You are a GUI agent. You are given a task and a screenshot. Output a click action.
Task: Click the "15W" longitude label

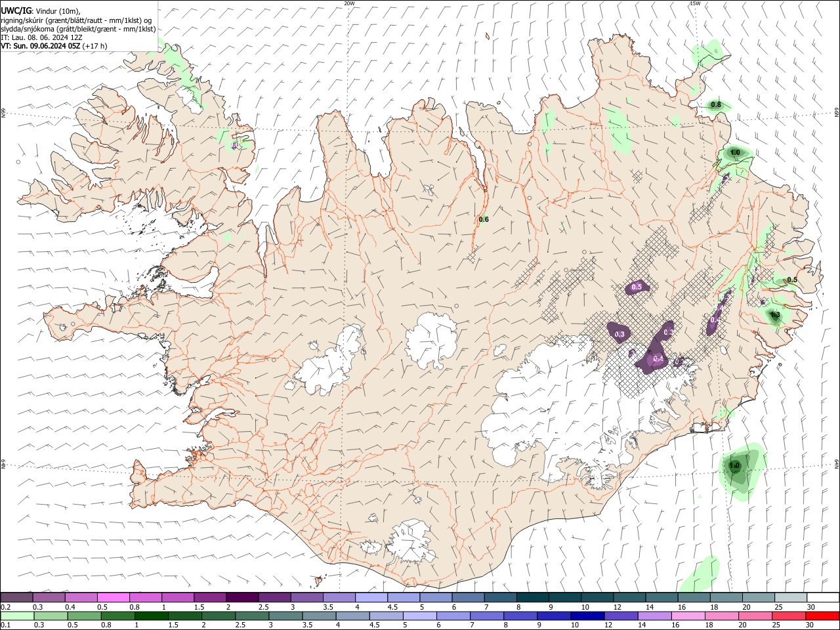[695, 3]
